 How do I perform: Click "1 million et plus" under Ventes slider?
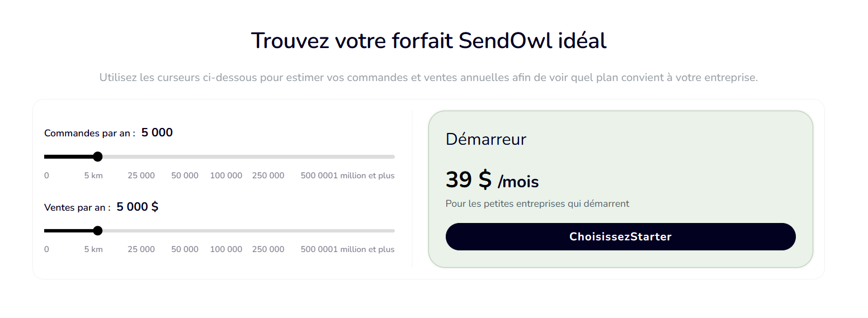pyautogui.click(x=364, y=249)
